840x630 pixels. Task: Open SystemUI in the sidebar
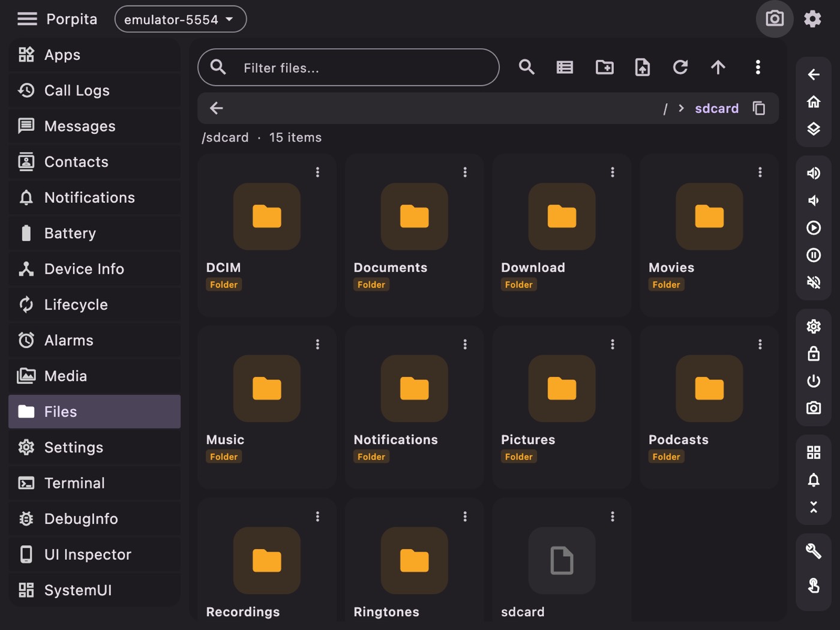(94, 590)
